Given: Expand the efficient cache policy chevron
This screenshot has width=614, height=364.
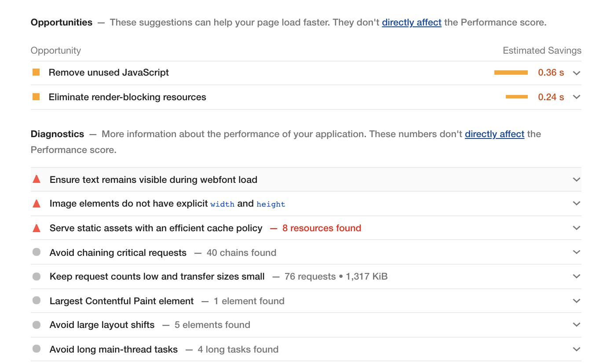Looking at the screenshot, I should [577, 228].
